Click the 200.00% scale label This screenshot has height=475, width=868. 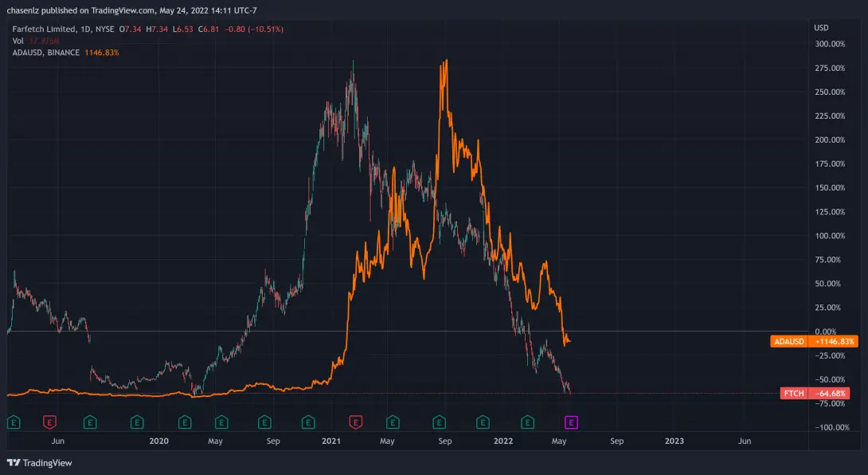pyautogui.click(x=830, y=139)
